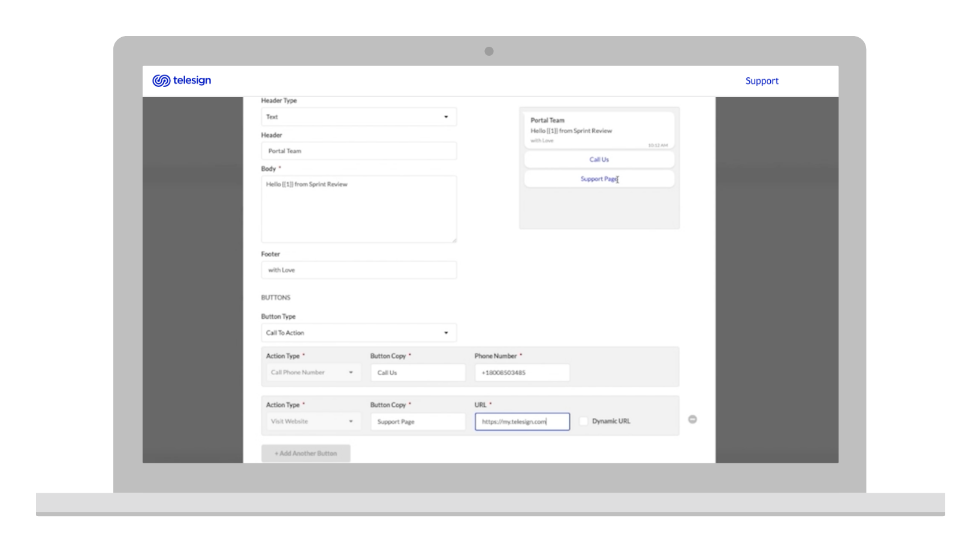Click inside the Header field showing Portal Team
Screen dimensions: 980x552
(x=358, y=150)
